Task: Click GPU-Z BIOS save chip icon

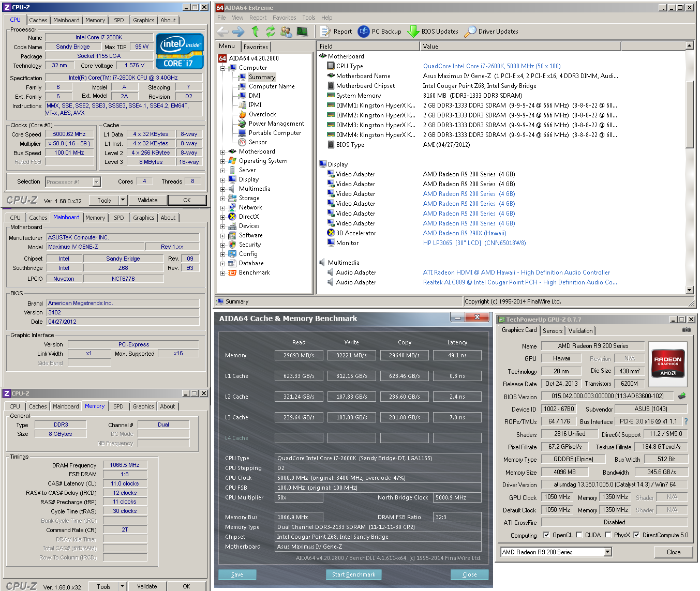Action: click(x=682, y=396)
